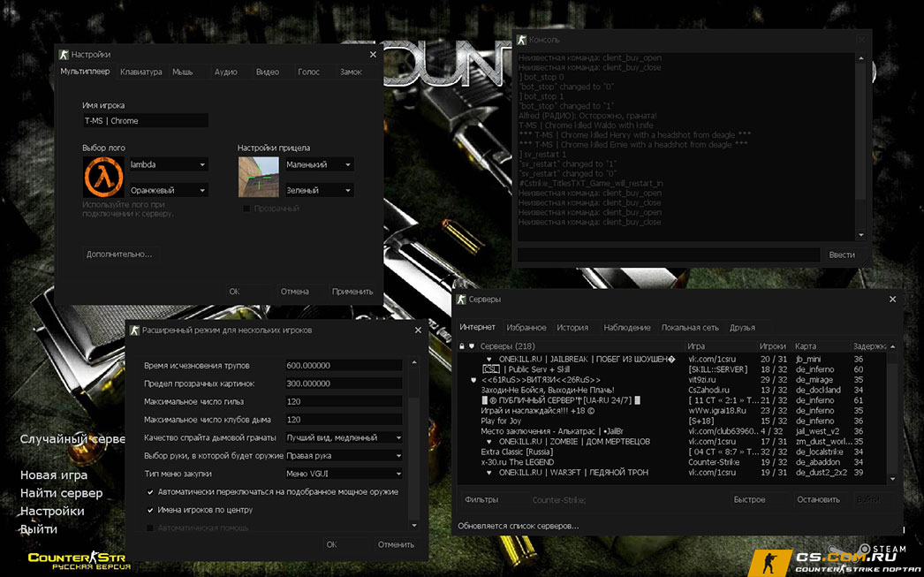Switch to the Голос tab

(309, 72)
